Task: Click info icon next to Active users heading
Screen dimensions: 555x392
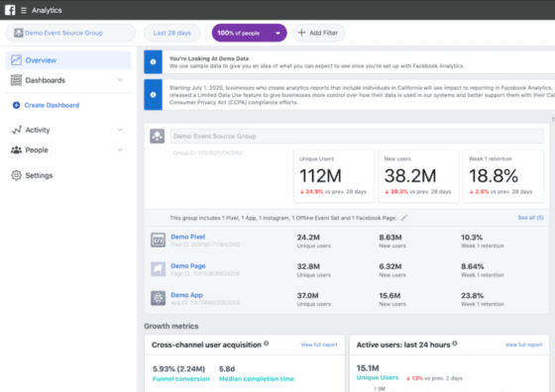Action: tap(455, 343)
